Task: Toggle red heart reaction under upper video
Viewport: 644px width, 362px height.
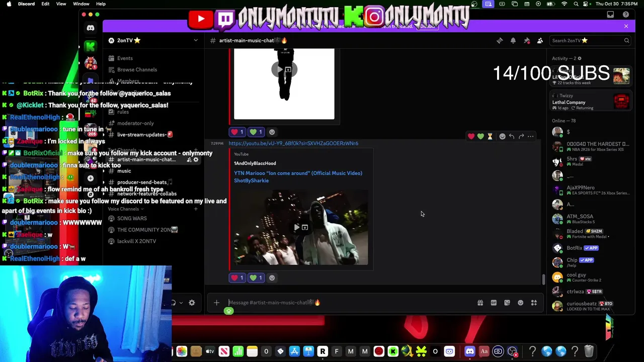Action: tap(237, 132)
